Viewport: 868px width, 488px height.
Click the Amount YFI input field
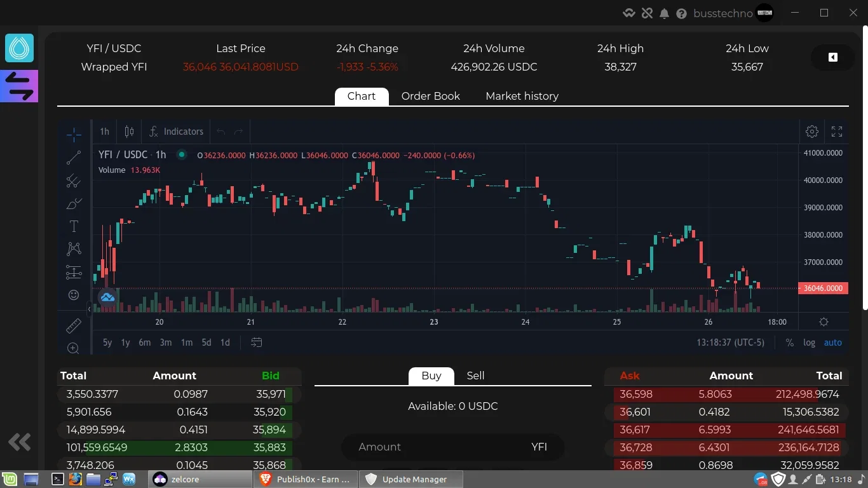(x=452, y=447)
